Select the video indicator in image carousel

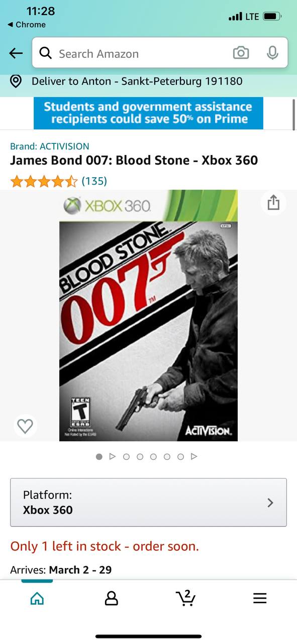click(x=113, y=456)
